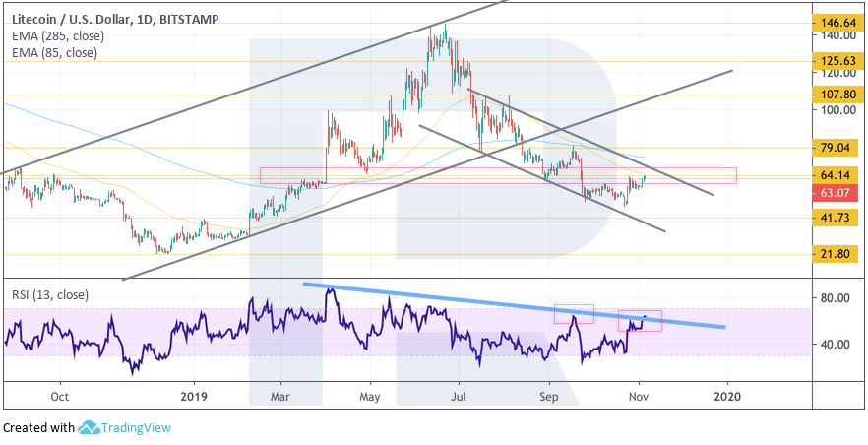Click the 125.63 price level label
The width and height of the screenshot is (868, 445).
click(838, 60)
